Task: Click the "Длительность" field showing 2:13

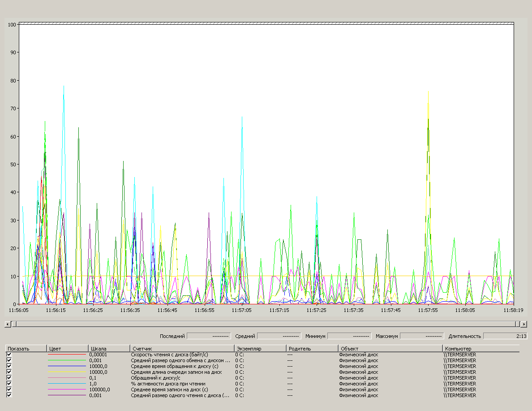Action: [x=505, y=336]
